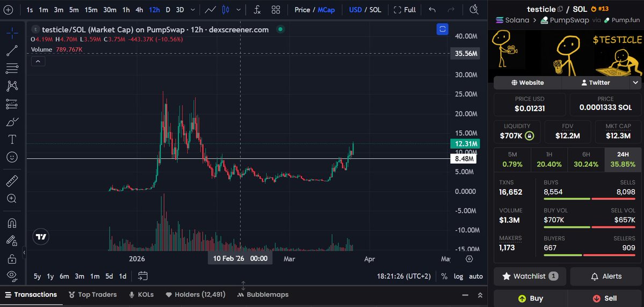This screenshot has width=644, height=307.
Task: Select USD denomination
Action: (x=355, y=10)
